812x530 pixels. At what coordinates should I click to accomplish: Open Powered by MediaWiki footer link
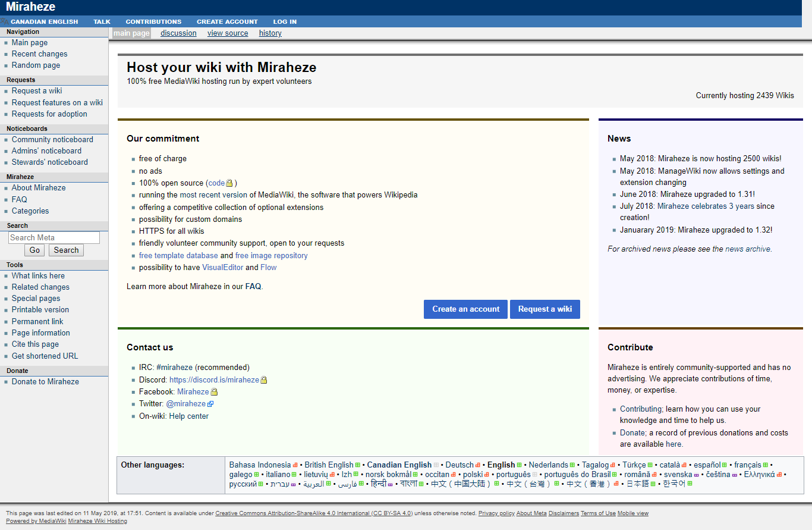pyautogui.click(x=35, y=521)
